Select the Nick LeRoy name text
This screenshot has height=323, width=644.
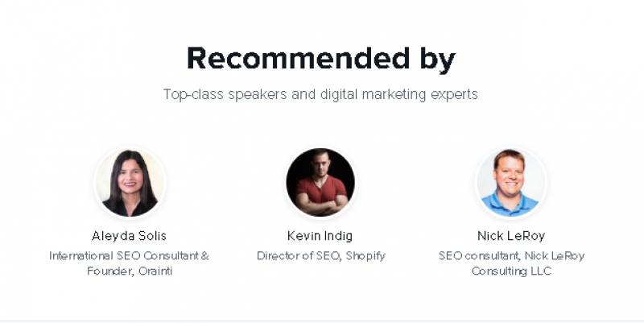pyautogui.click(x=511, y=236)
